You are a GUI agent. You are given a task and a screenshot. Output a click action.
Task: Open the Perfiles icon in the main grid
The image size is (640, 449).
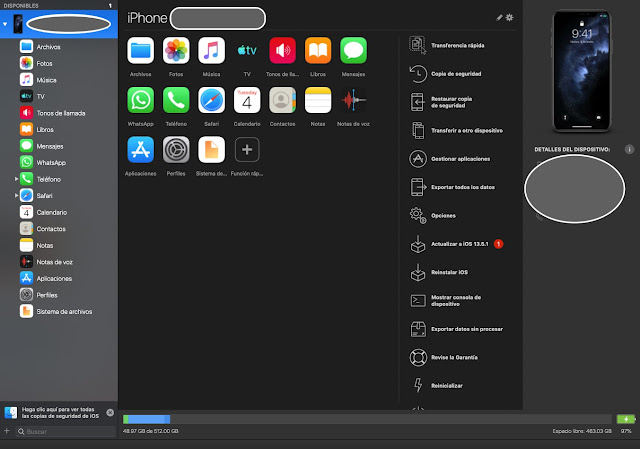176,149
